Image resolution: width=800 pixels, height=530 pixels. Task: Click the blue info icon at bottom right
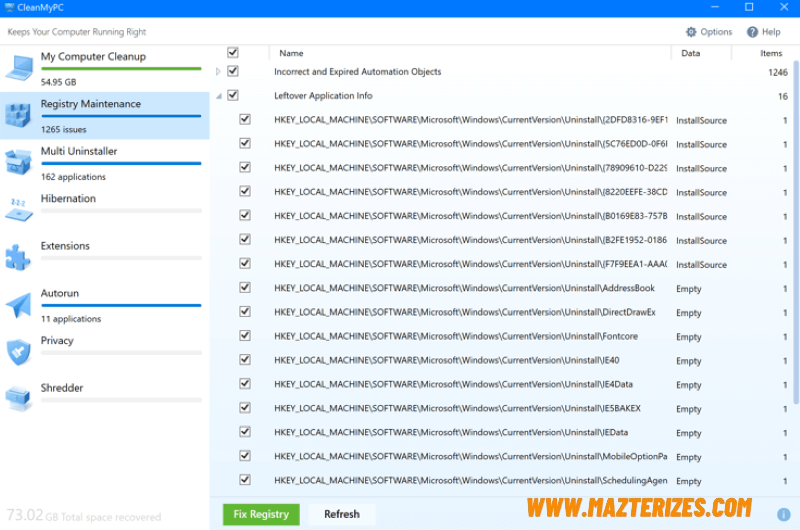[x=784, y=515]
